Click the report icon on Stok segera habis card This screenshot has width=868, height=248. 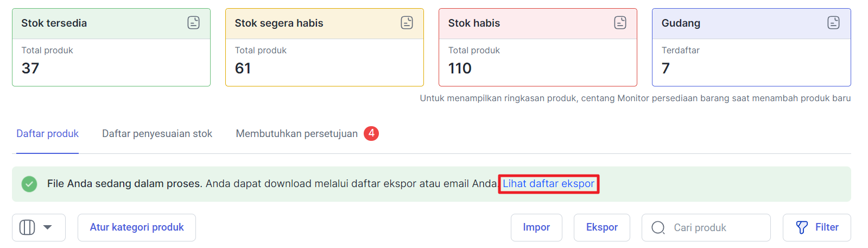tap(407, 23)
